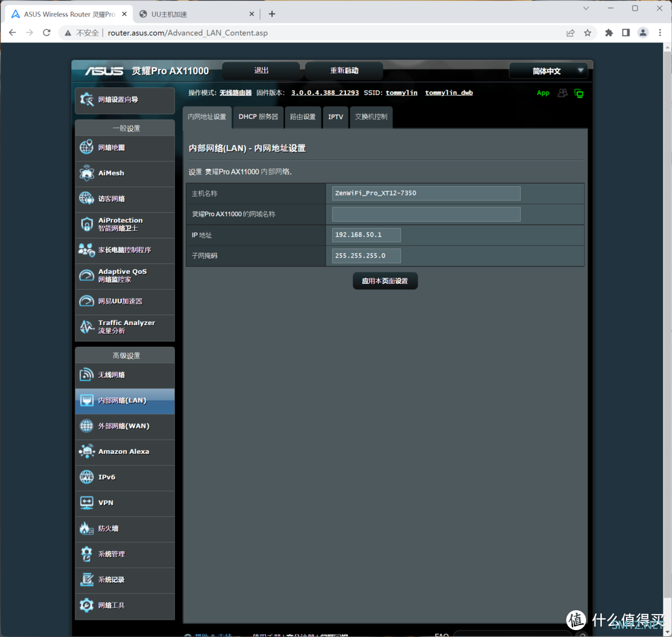Click the IP address field 192.168.50.1
672x637 pixels.
pyautogui.click(x=366, y=235)
